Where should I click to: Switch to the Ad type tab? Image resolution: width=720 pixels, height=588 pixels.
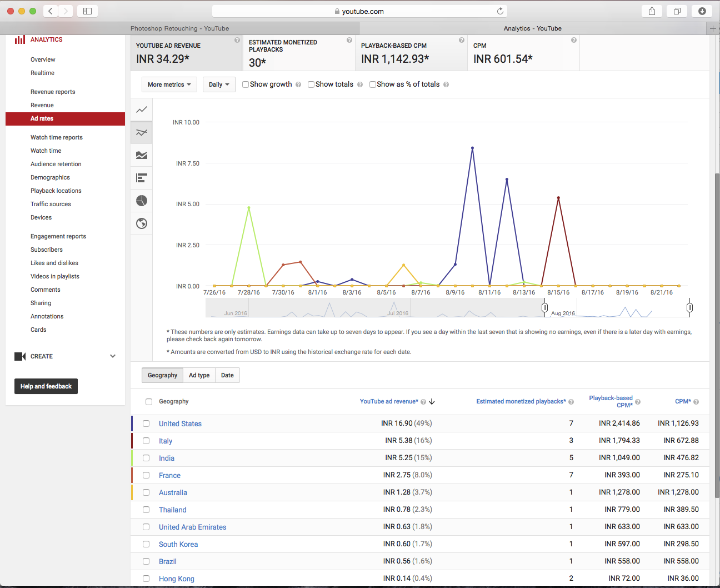pyautogui.click(x=199, y=375)
